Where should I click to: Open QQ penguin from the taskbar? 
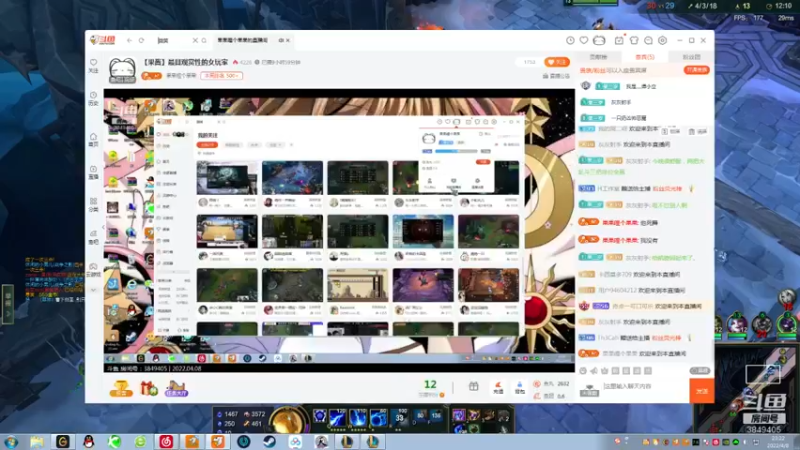click(88, 441)
